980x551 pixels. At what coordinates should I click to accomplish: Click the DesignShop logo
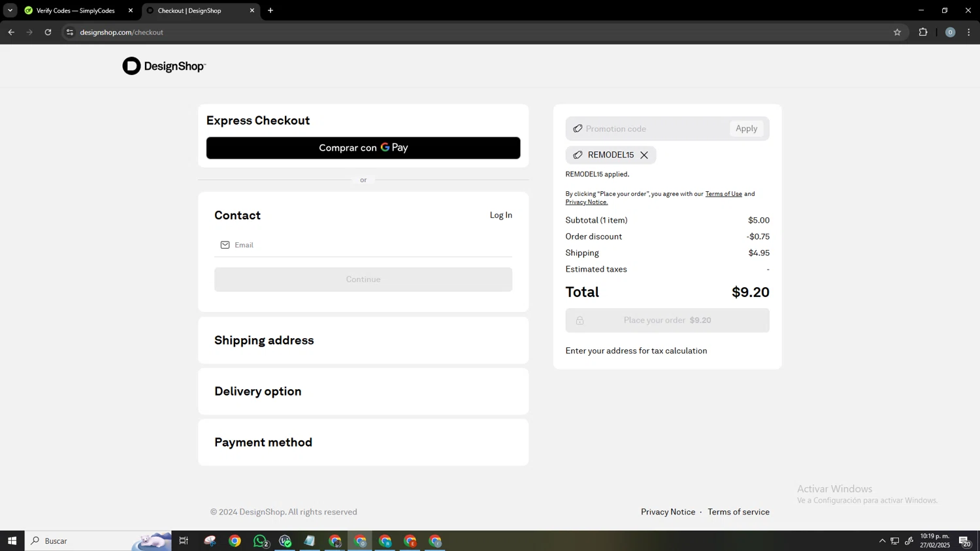pyautogui.click(x=164, y=66)
